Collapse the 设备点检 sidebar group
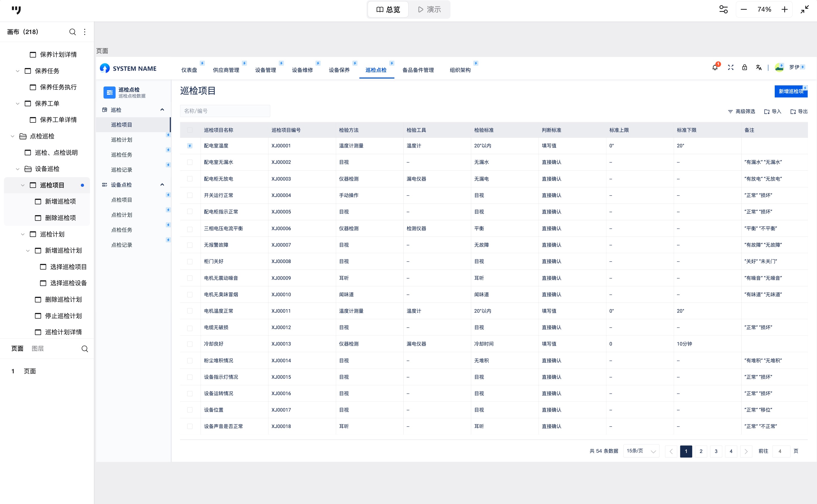This screenshot has width=817, height=504. click(162, 185)
